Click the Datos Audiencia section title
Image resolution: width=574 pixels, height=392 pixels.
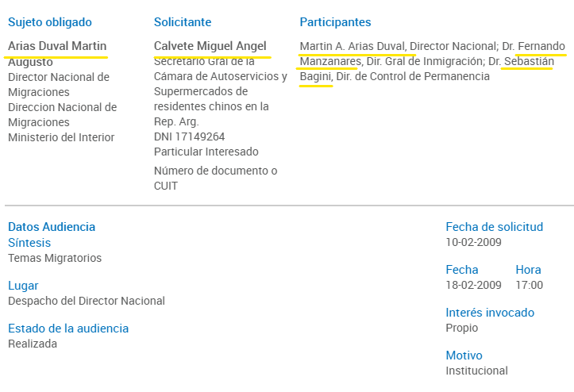[52, 227]
